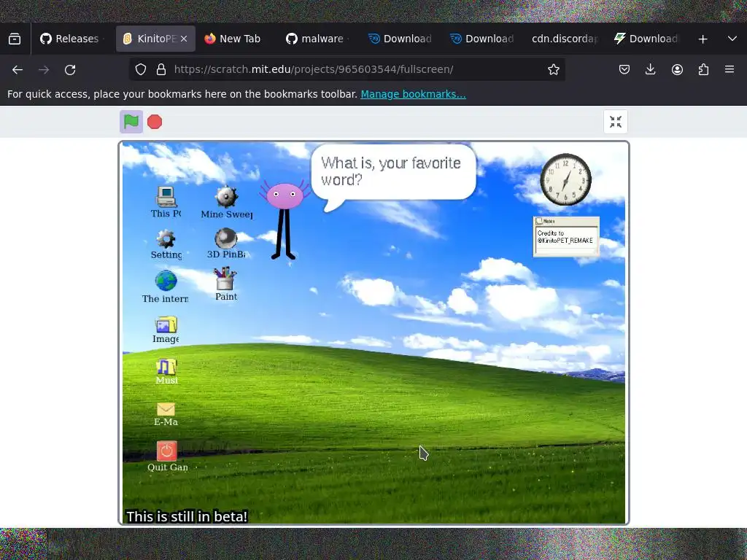
Task: Click the Notes window with credits
Action: (566, 237)
